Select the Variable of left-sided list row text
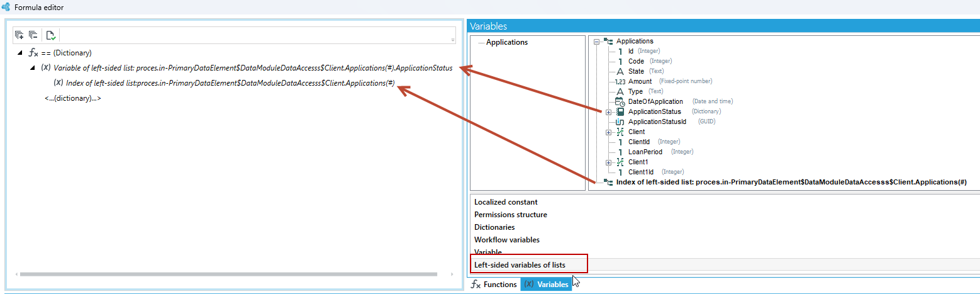This screenshot has width=980, height=294. coord(253,68)
